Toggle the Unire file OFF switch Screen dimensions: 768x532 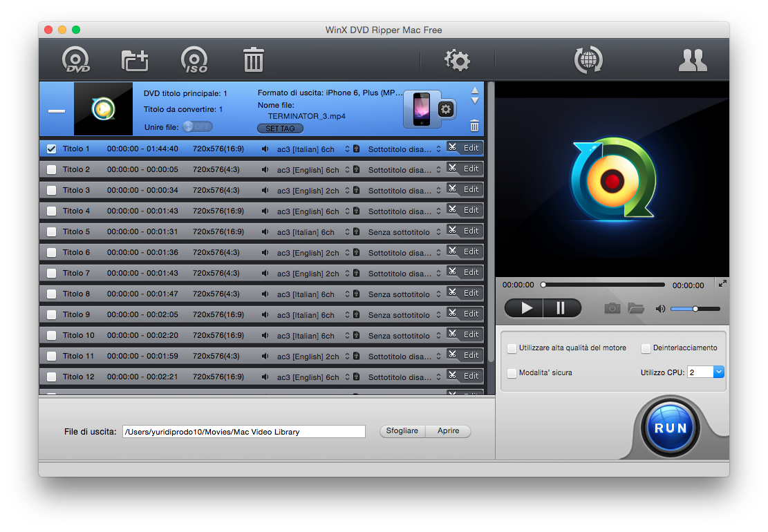pyautogui.click(x=198, y=126)
